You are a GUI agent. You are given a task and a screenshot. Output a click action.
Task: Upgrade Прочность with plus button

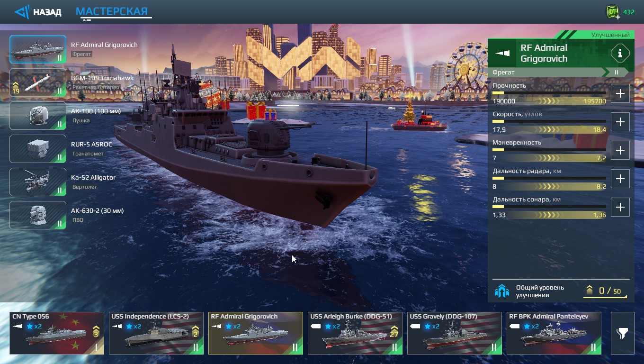[620, 93]
